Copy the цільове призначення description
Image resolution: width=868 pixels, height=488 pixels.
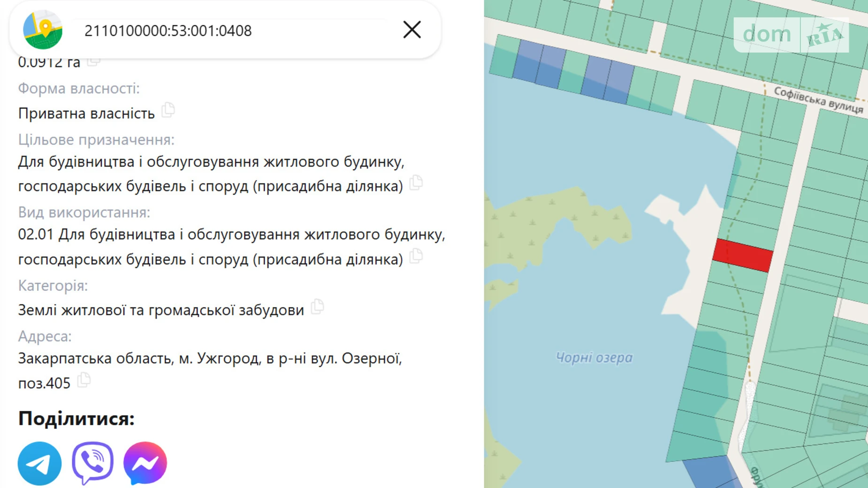[x=416, y=183]
